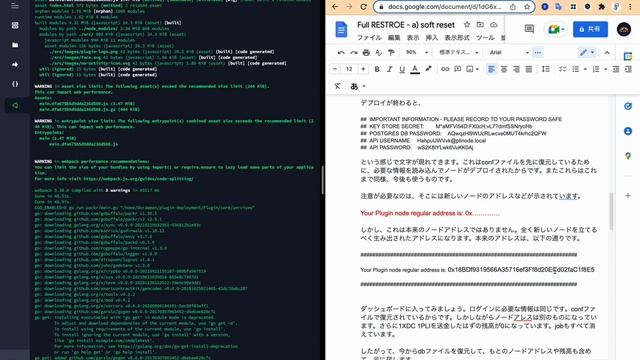Add a comment using toolbar comment icon

458,69
